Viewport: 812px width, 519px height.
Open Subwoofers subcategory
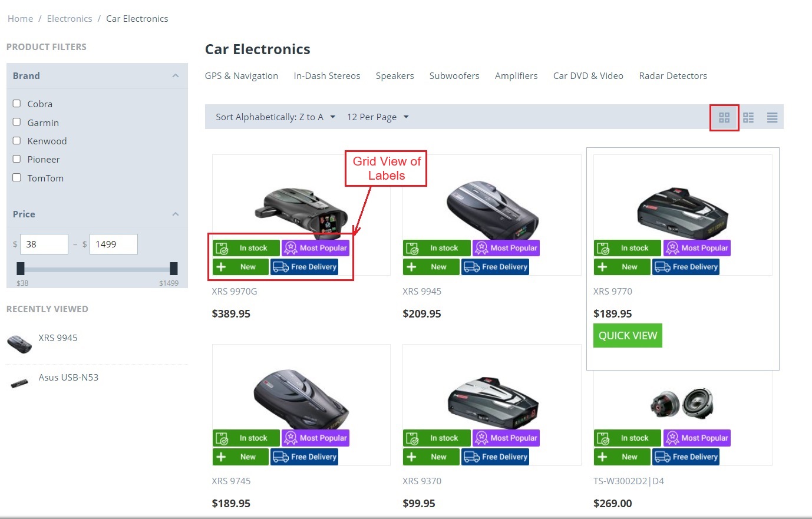pos(454,76)
